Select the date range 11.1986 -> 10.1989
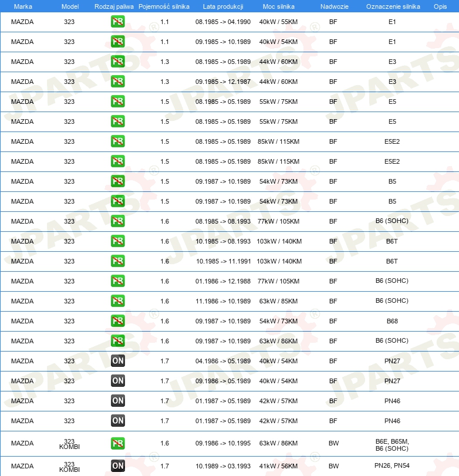Viewport: 459px width, 476px height. click(223, 301)
